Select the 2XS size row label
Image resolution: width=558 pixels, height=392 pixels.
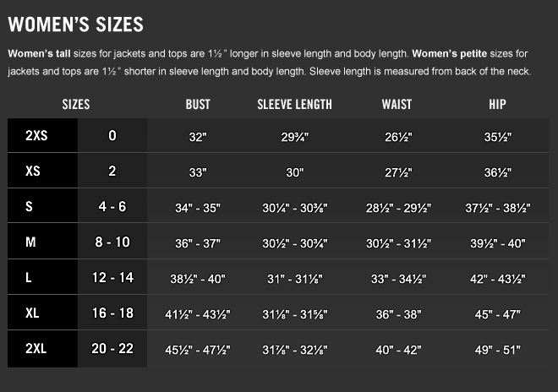36,135
